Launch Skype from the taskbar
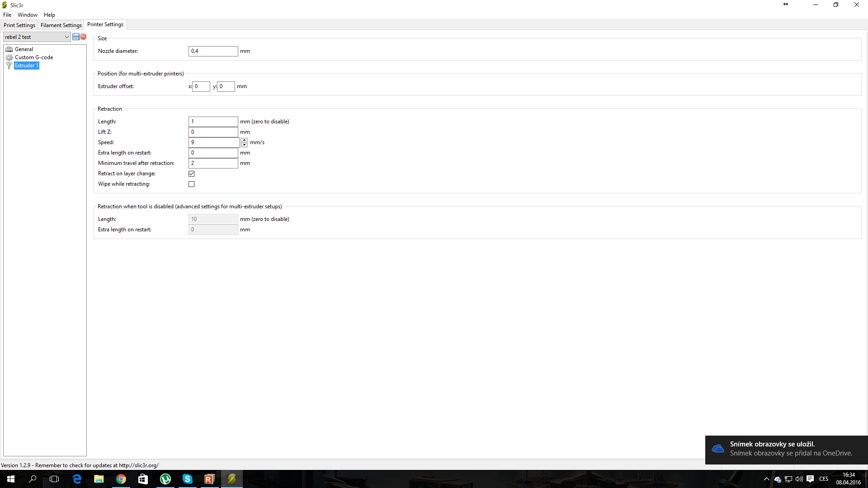Image resolution: width=868 pixels, height=488 pixels. tap(187, 479)
